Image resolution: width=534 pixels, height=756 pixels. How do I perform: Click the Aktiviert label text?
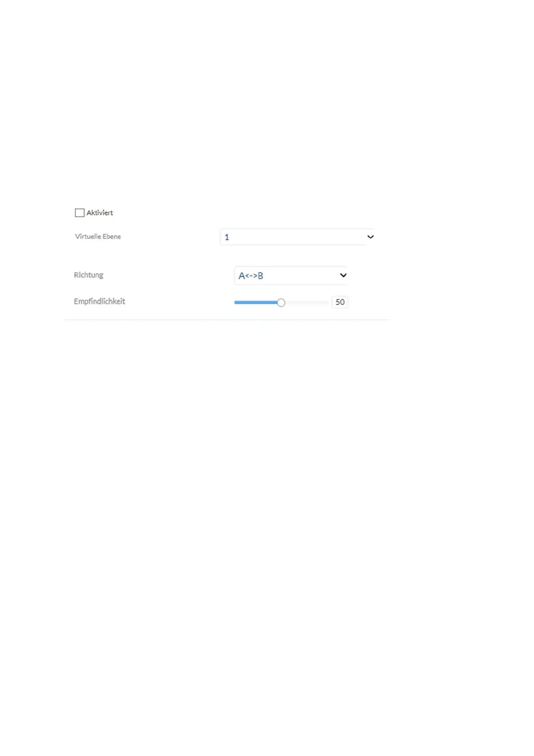[x=100, y=213]
